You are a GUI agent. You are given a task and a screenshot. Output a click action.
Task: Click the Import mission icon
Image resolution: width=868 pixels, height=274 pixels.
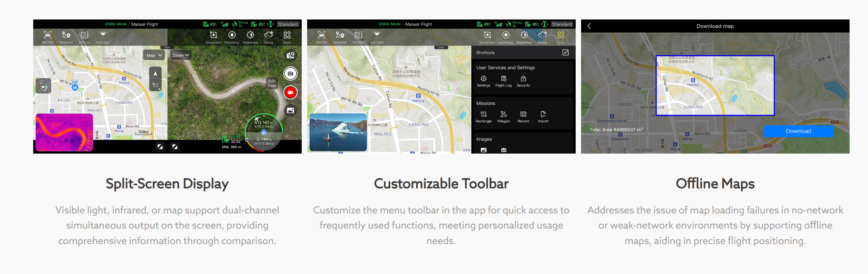[x=543, y=116]
